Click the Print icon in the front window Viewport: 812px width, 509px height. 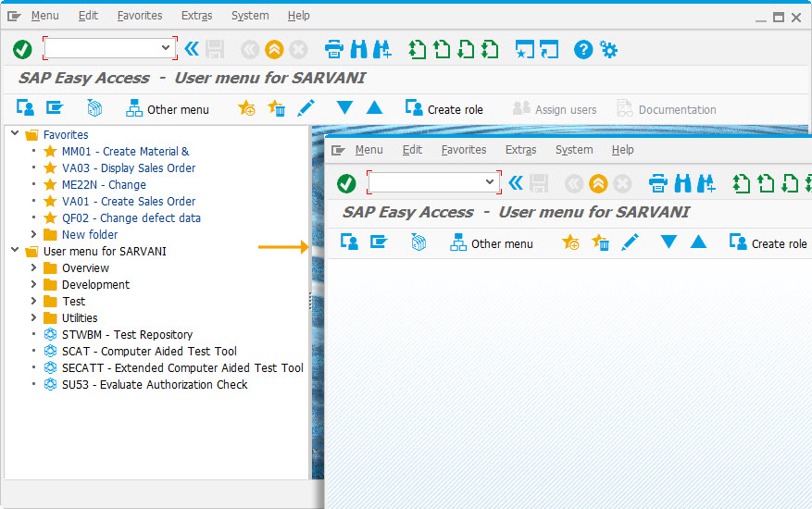point(658,183)
